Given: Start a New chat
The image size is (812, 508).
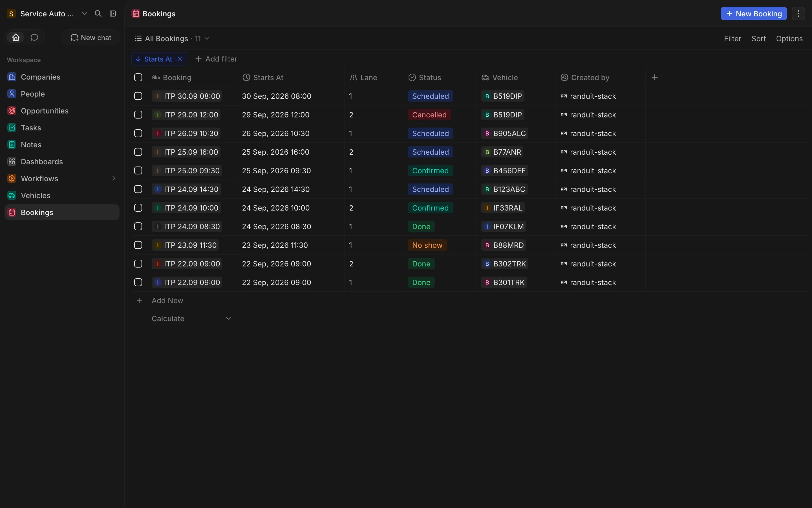Looking at the screenshot, I should [91, 37].
